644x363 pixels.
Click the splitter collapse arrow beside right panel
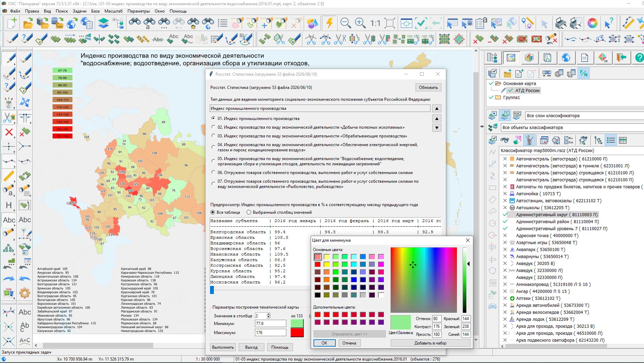point(482,127)
